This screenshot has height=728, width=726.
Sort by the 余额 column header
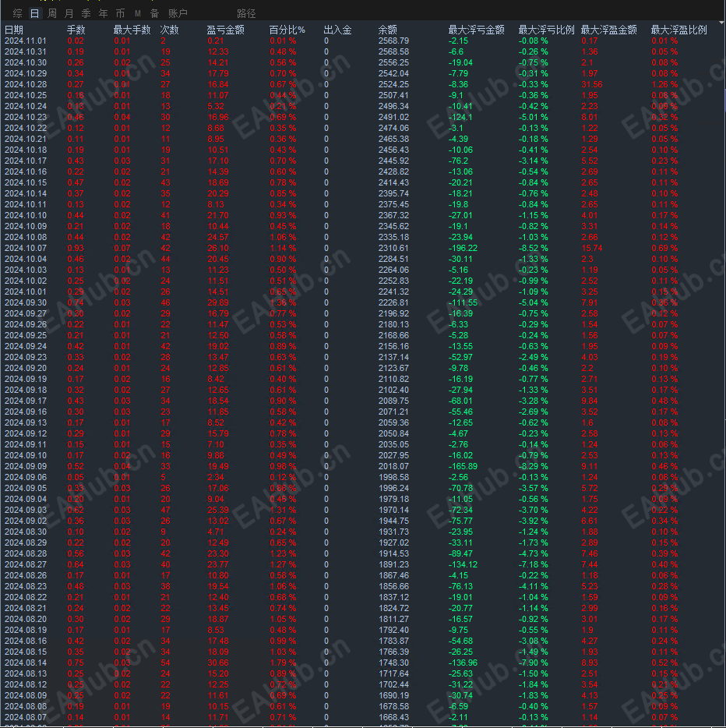click(388, 30)
